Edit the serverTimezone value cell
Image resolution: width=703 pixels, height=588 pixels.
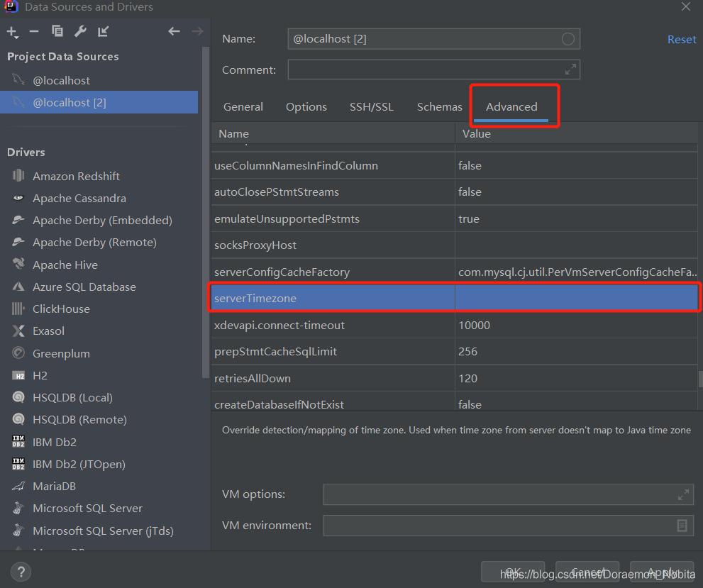pyautogui.click(x=576, y=299)
